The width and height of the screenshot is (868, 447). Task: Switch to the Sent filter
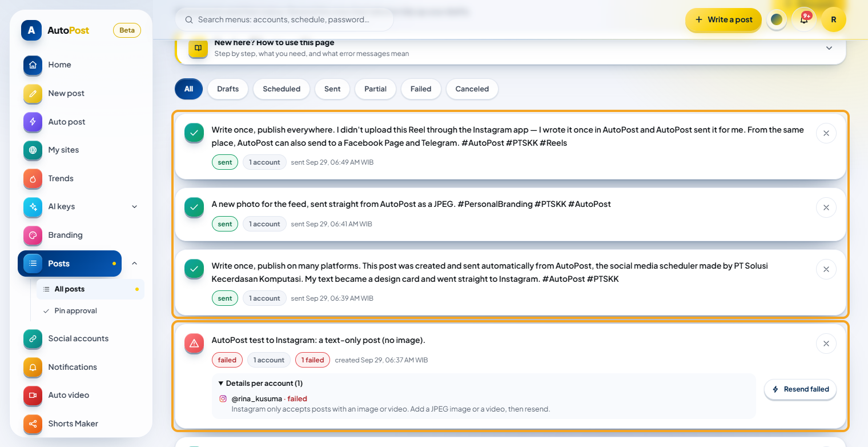click(x=332, y=89)
